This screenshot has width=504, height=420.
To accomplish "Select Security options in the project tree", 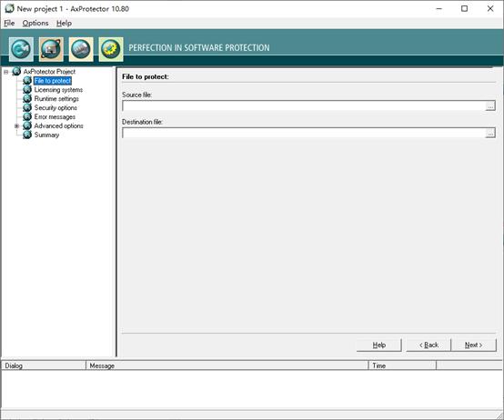I will coord(55,108).
